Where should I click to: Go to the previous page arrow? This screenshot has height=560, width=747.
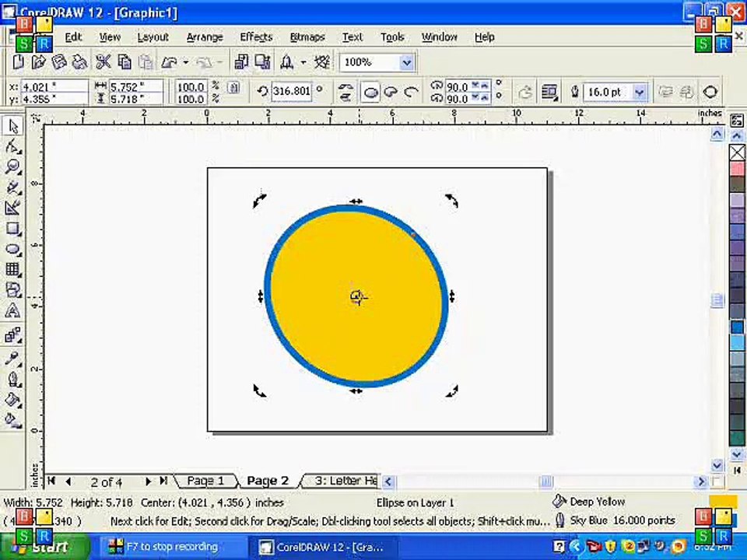(68, 481)
